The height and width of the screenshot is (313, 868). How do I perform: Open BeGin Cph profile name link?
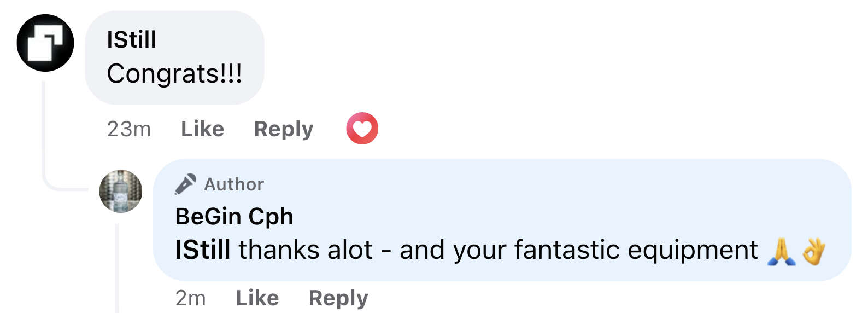pyautogui.click(x=234, y=217)
